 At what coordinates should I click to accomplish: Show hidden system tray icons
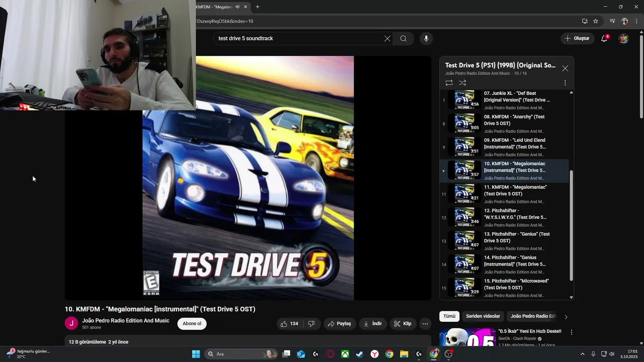click(583, 354)
